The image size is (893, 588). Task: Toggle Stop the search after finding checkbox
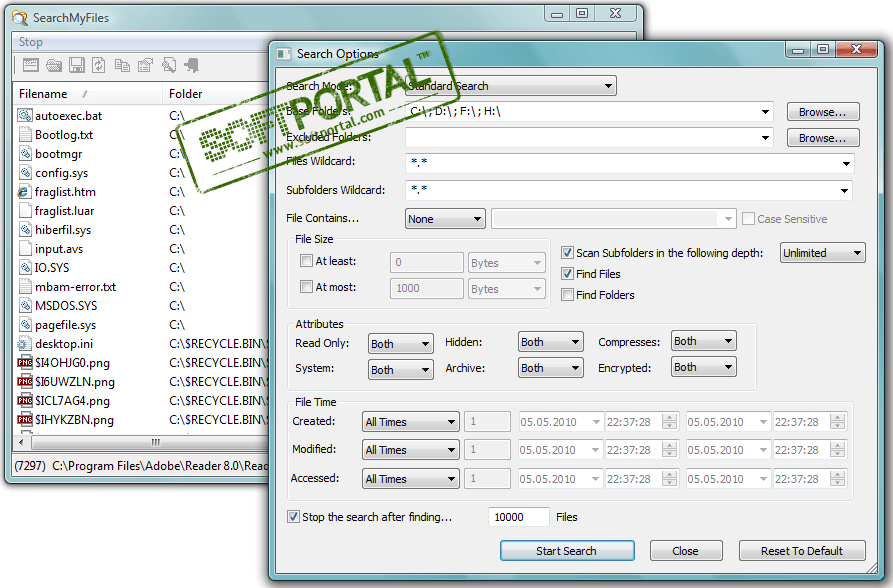(x=293, y=517)
